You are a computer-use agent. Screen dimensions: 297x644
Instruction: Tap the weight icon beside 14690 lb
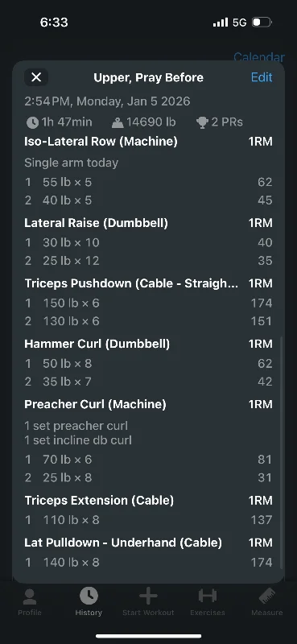coord(118,122)
